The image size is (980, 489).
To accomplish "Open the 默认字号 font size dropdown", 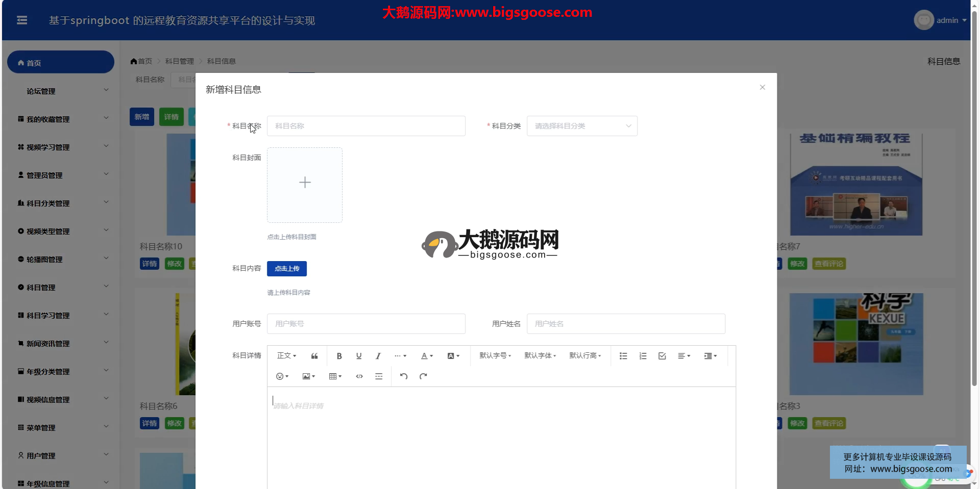I will click(x=495, y=356).
